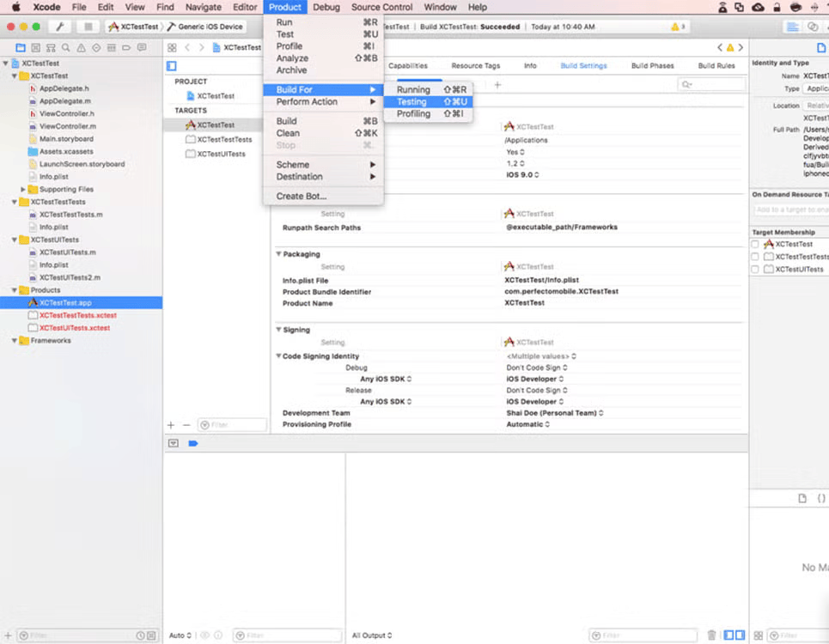Click the toolbar warning count indicator
This screenshot has width=829, height=644.
coord(678,27)
